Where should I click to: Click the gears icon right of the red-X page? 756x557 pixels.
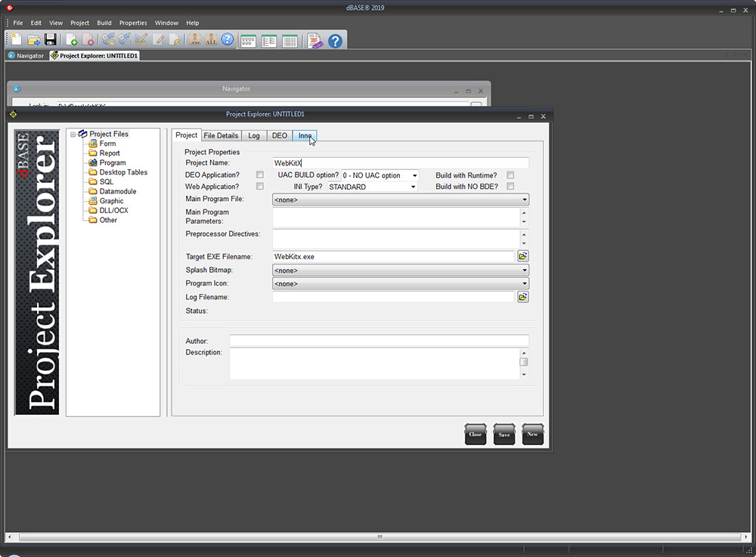(x=108, y=39)
